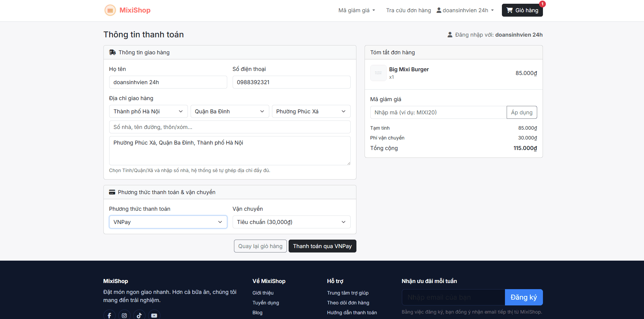Image resolution: width=644 pixels, height=319 pixels.
Task: Open the VNPay payment method dropdown
Action: coord(168,222)
